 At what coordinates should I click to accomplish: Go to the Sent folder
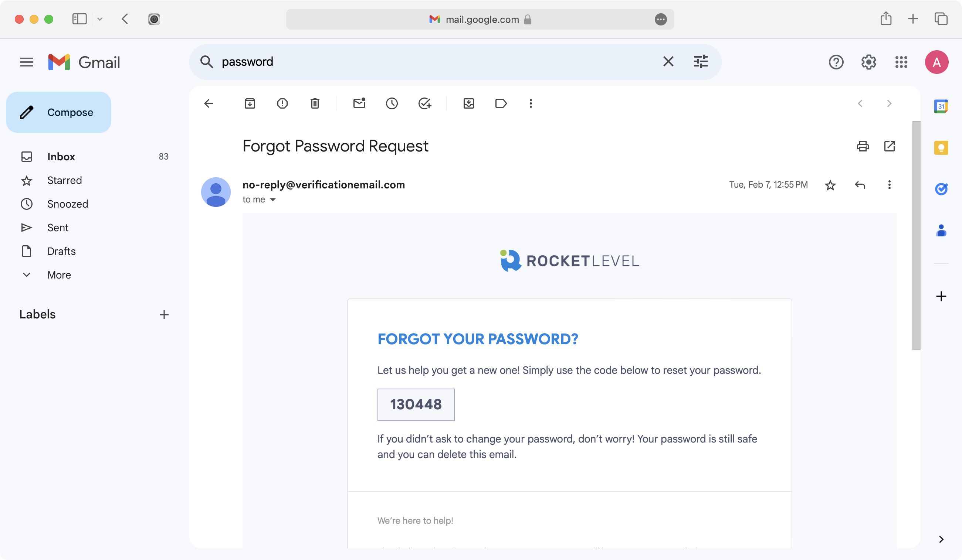click(x=58, y=227)
